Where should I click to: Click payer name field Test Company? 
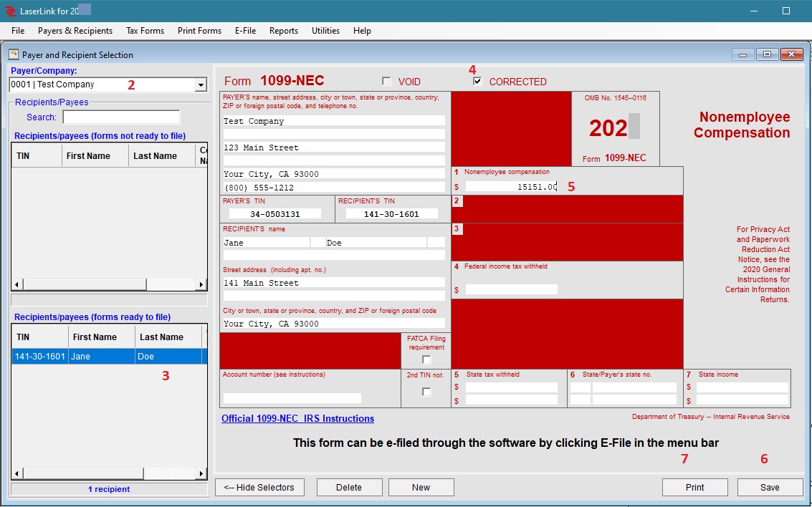coord(334,120)
